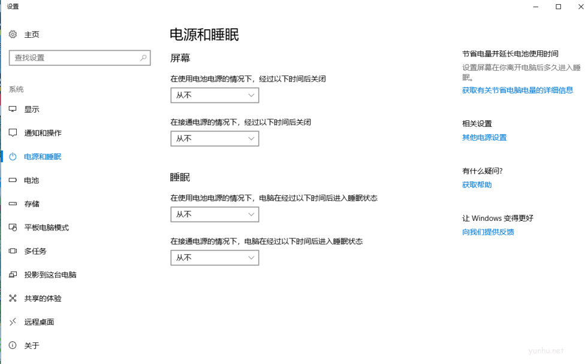Select the 远程桌面 remote desktop icon
The image size is (588, 364).
[x=13, y=321]
